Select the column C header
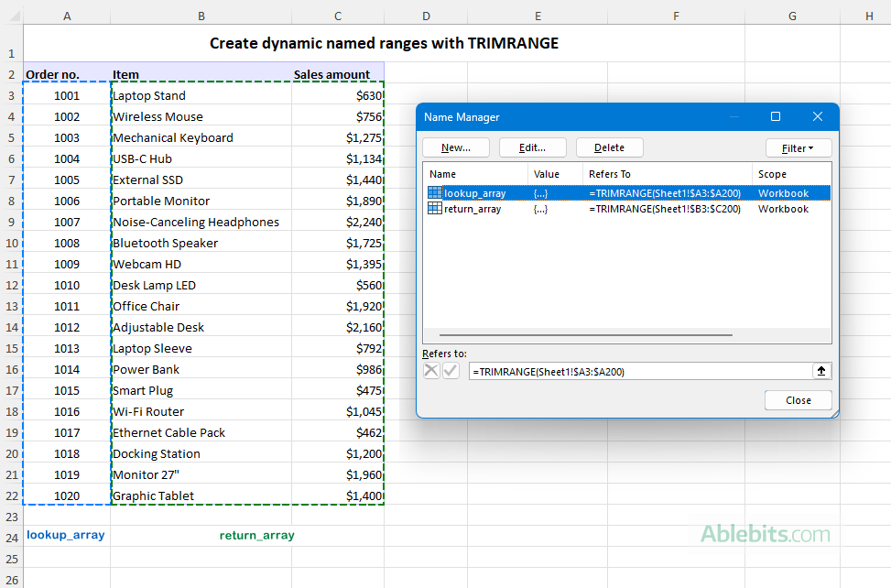Viewport: 891px width, 588px height. [337, 16]
